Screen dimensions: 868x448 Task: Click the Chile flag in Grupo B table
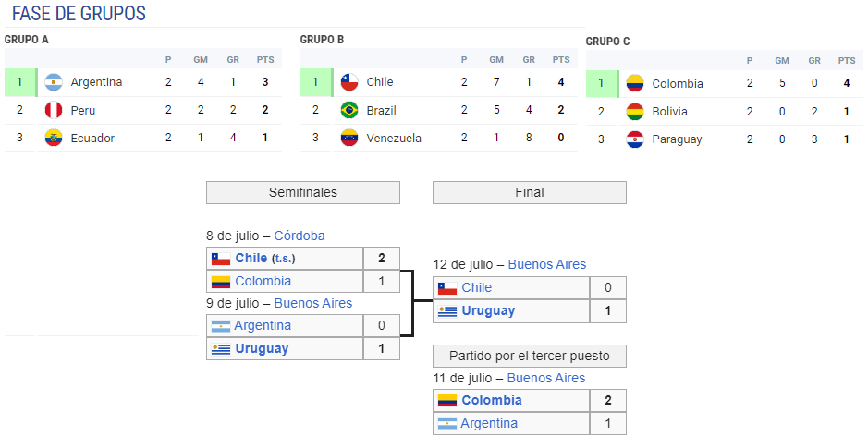coord(349,82)
